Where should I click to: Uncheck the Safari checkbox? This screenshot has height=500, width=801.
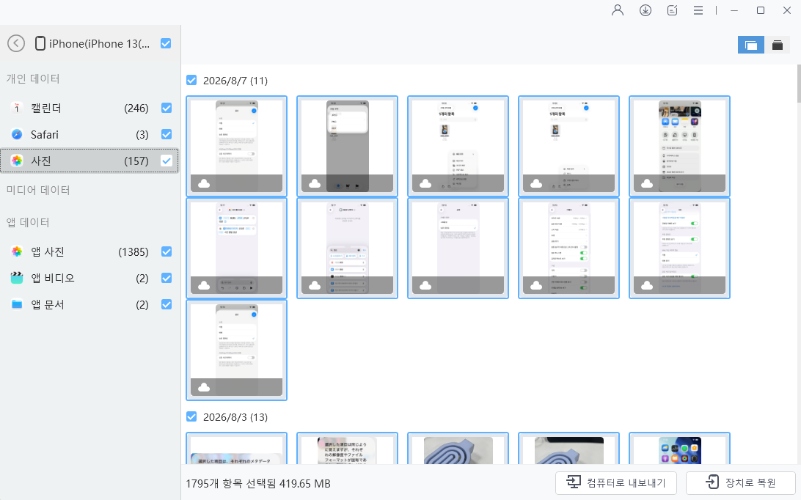tap(167, 134)
